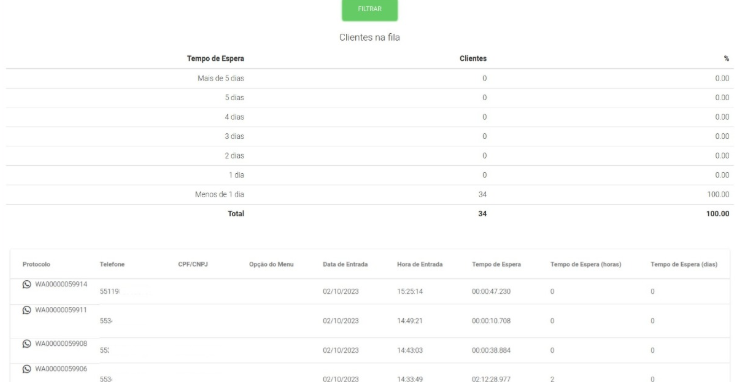Click the green FILTRAR button
The image size is (735, 382).
pyautogui.click(x=369, y=9)
